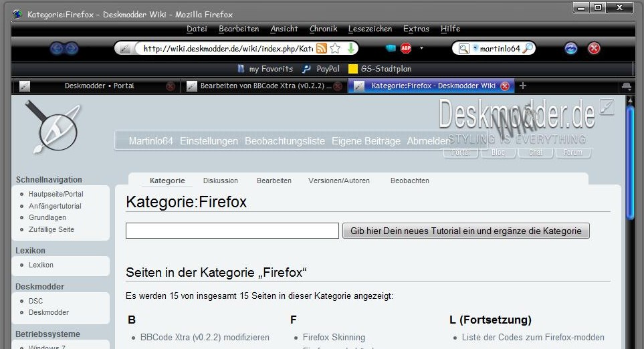Open the Firefox Skinning article
This screenshot has width=644, height=349.
334,338
